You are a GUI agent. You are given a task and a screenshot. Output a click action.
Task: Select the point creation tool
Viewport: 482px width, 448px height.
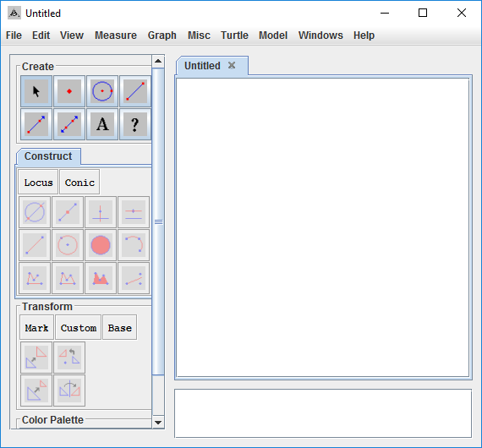69,91
